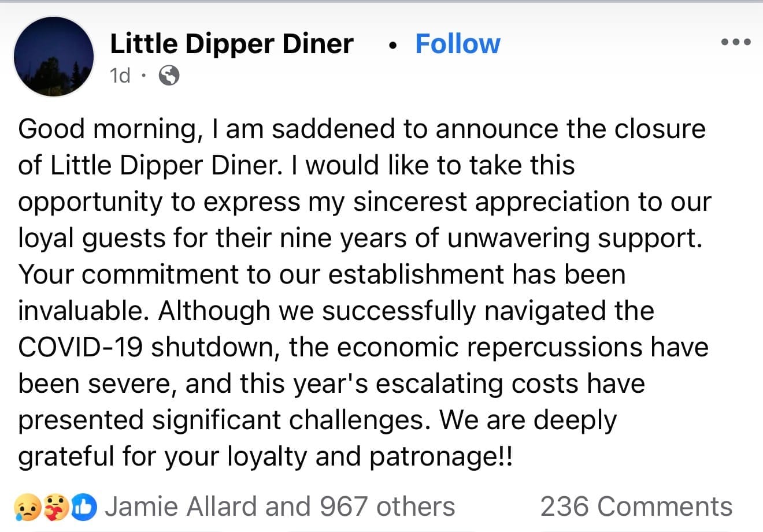Open the Little Dipper Diner profile picture
Screen dimensions: 763x532
coord(53,57)
